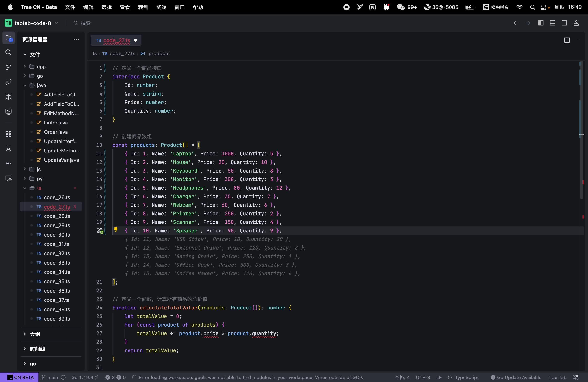Open the 终端 menu
The height and width of the screenshot is (382, 588).
click(x=161, y=7)
